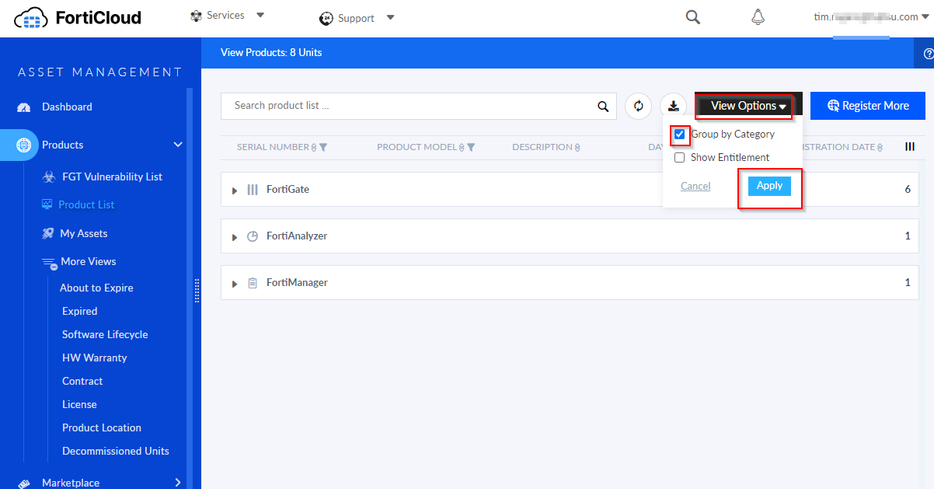This screenshot has width=934, height=489.
Task: Click the FortiGate count value 6
Action: [908, 189]
